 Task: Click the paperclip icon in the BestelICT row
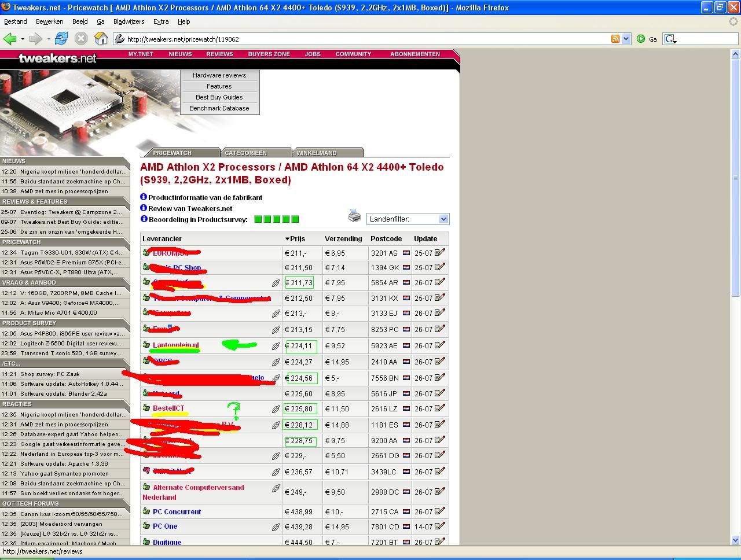click(x=276, y=409)
